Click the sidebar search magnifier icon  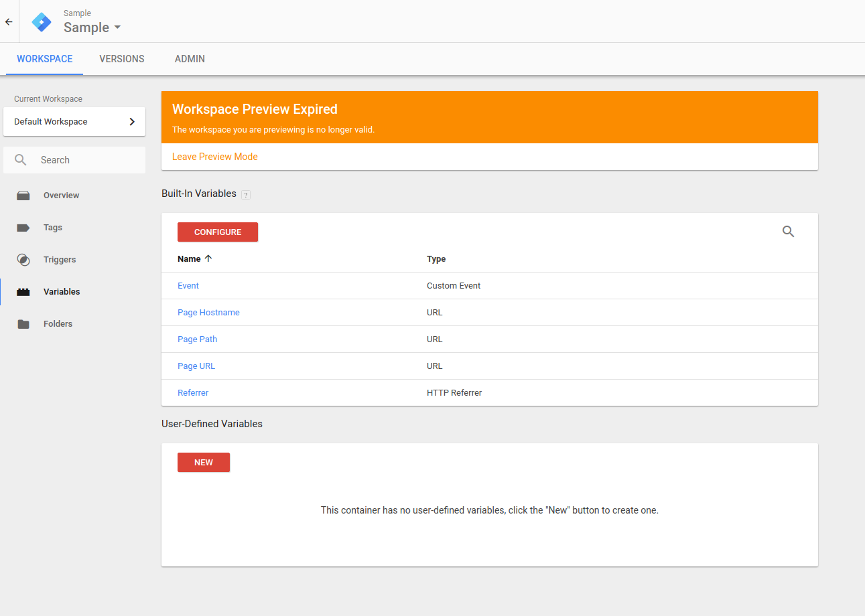click(x=21, y=160)
